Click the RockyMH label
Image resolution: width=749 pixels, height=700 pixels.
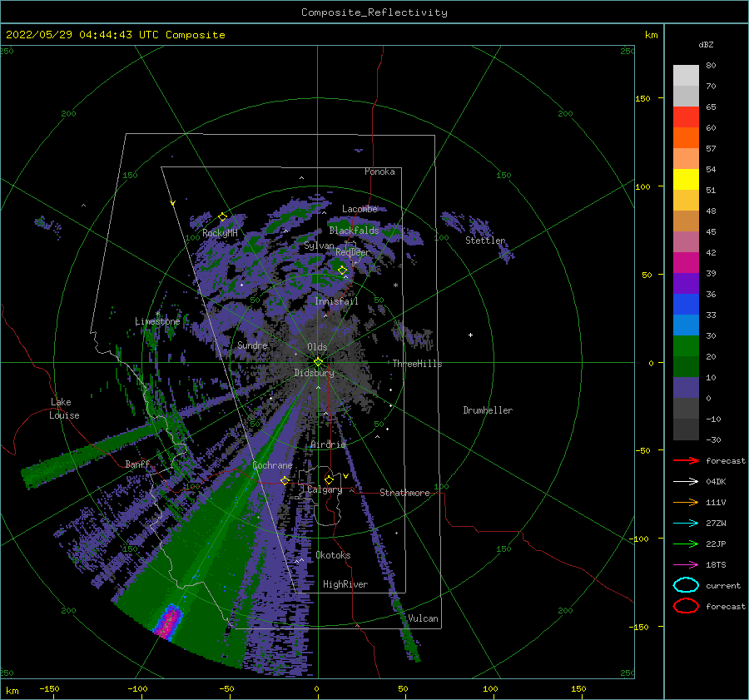click(x=220, y=233)
